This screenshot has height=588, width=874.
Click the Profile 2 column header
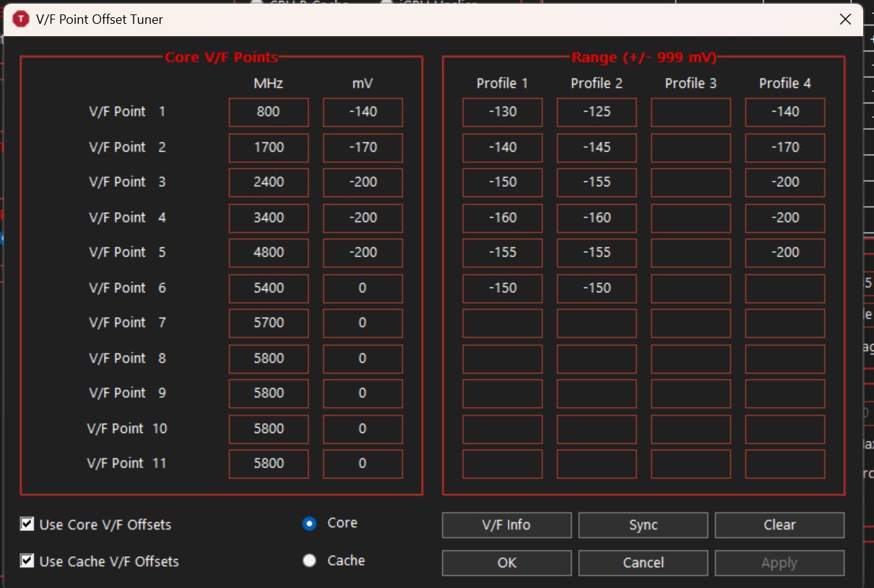596,83
